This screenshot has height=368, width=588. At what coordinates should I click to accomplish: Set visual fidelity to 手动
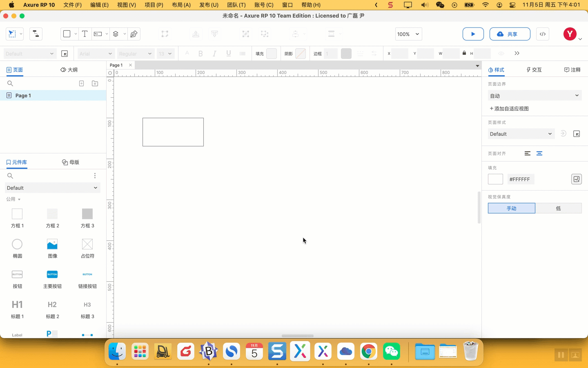[x=512, y=208]
